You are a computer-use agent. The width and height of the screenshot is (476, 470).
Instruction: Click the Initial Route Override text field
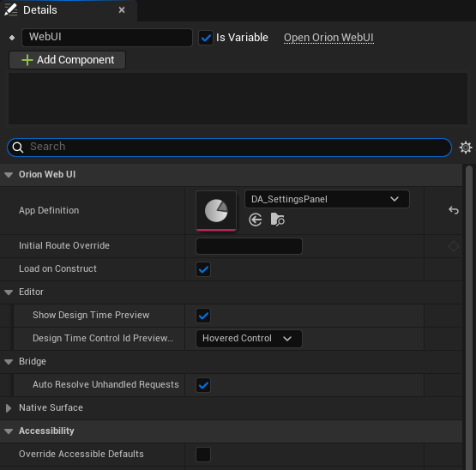[249, 246]
